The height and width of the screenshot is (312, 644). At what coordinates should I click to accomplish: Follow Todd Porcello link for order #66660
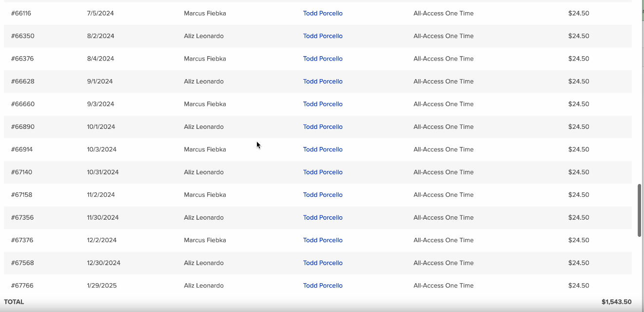tap(323, 104)
